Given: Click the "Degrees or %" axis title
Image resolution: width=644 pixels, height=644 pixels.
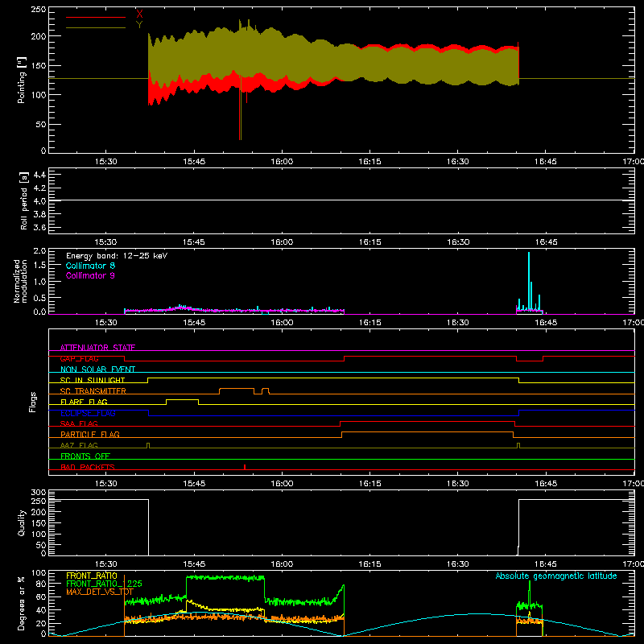Looking at the screenshot, I should tap(22, 603).
